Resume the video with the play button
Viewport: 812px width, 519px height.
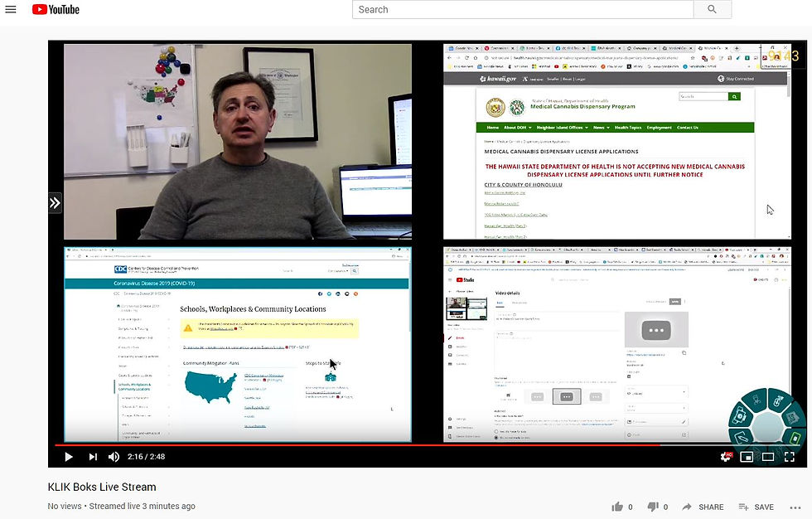[68, 456]
